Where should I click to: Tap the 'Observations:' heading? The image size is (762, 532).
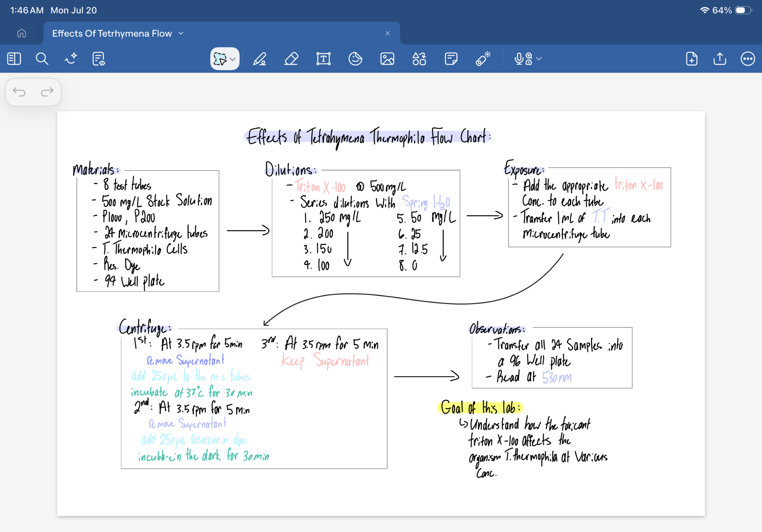pos(497,329)
